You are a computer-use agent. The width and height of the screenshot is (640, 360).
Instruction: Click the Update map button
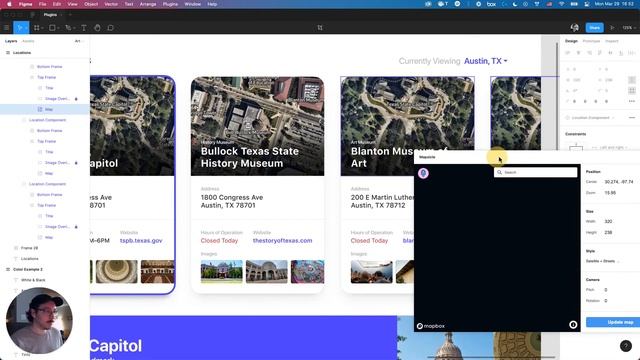tap(614, 322)
